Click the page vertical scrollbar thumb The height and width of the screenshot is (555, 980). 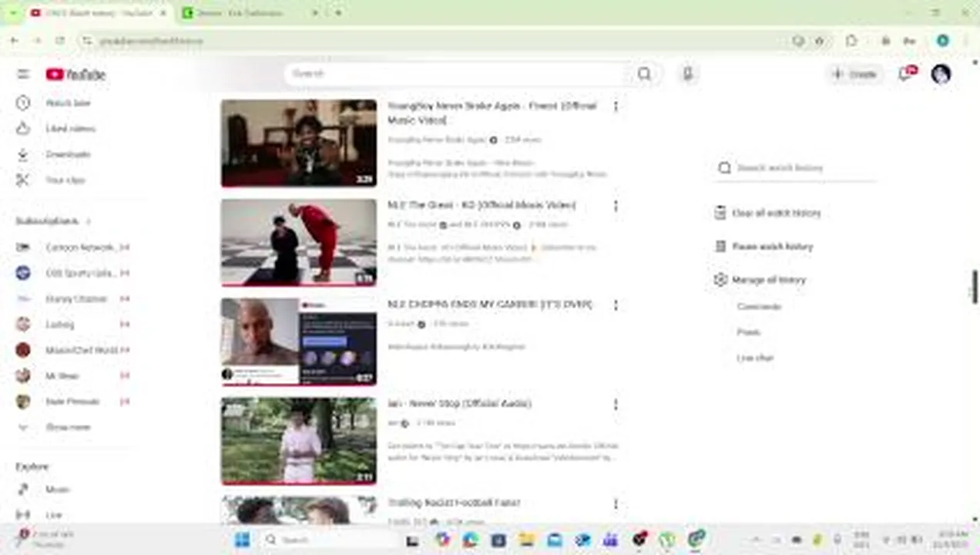[x=975, y=287]
